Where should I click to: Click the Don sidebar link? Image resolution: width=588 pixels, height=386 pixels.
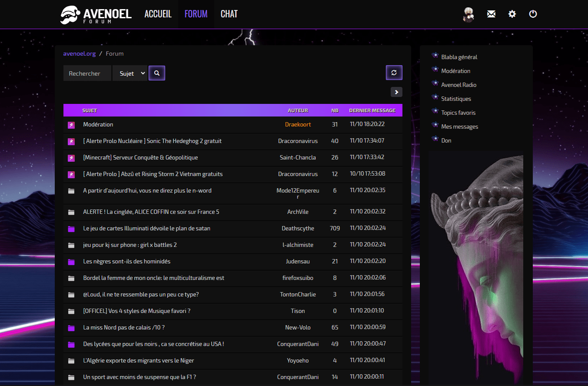(446, 140)
